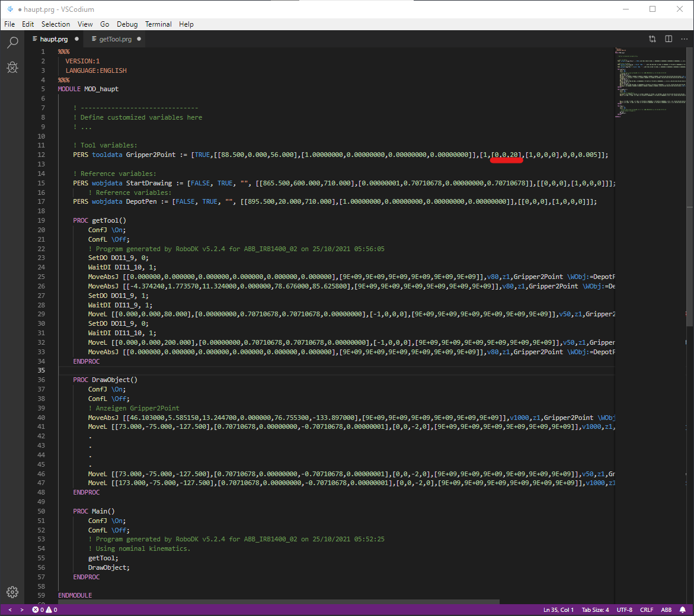
Task: Open the Debug menu
Action: 127,24
